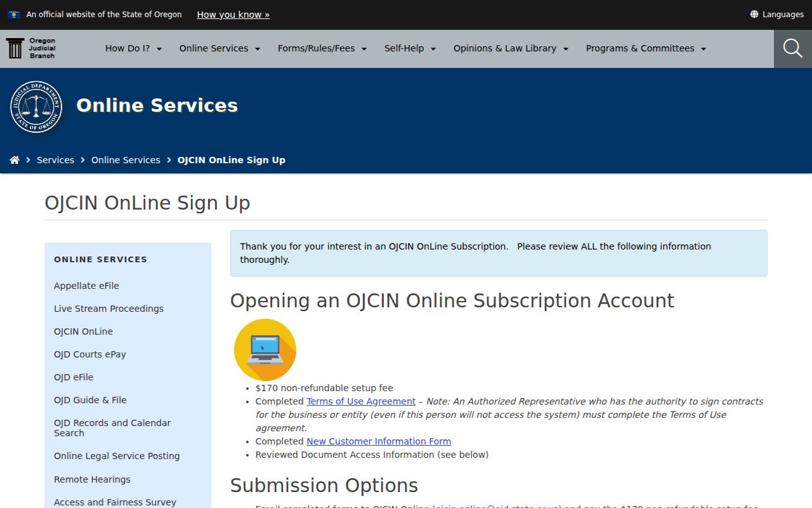This screenshot has width=812, height=508.
Task: Click the globe Languages icon
Action: pyautogui.click(x=754, y=14)
